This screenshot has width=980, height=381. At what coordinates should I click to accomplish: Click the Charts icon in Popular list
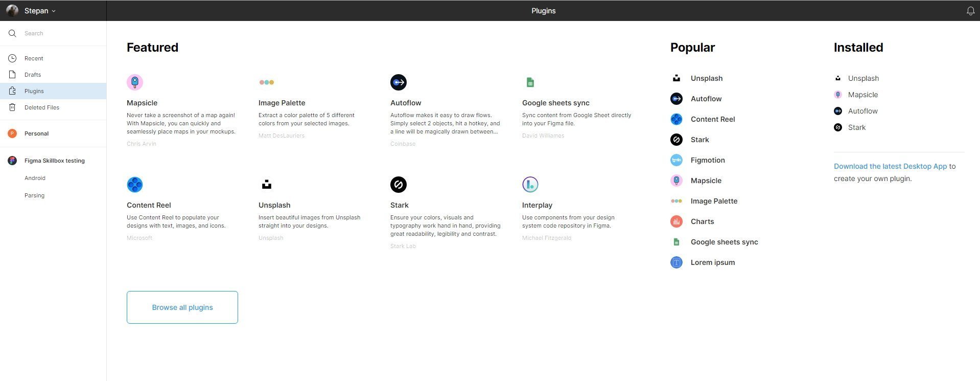click(676, 221)
